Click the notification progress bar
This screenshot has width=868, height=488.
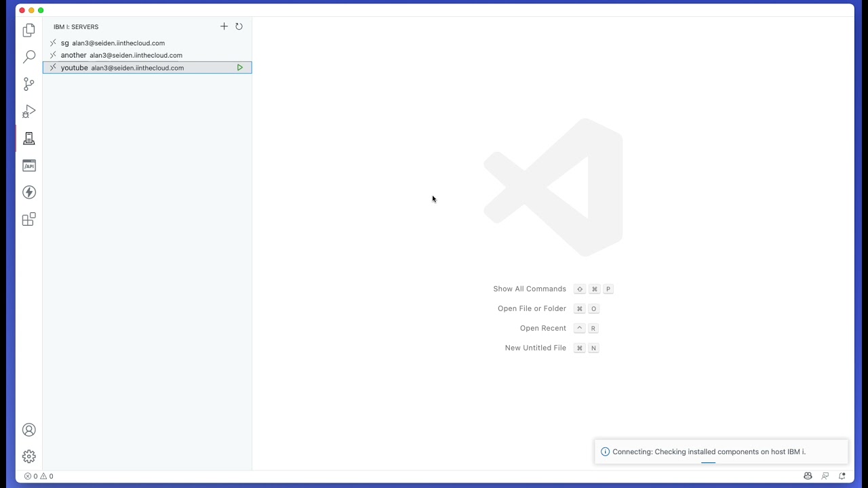(x=708, y=463)
